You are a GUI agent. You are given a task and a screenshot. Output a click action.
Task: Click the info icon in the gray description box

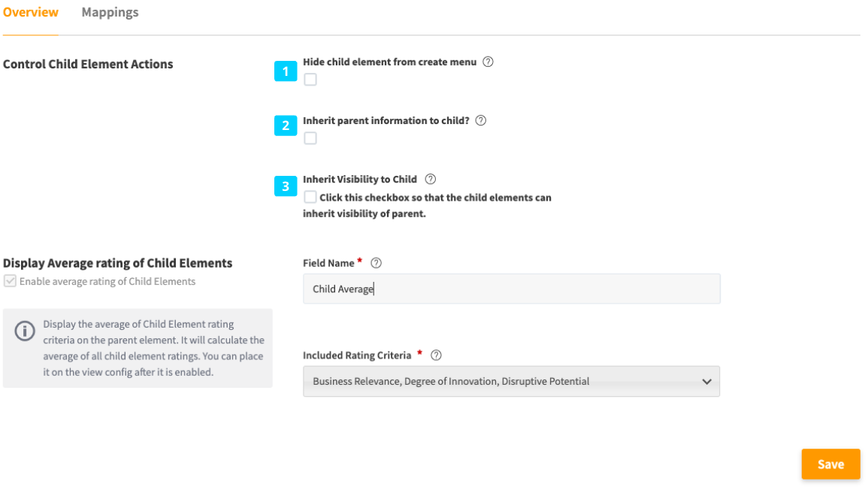[26, 331]
